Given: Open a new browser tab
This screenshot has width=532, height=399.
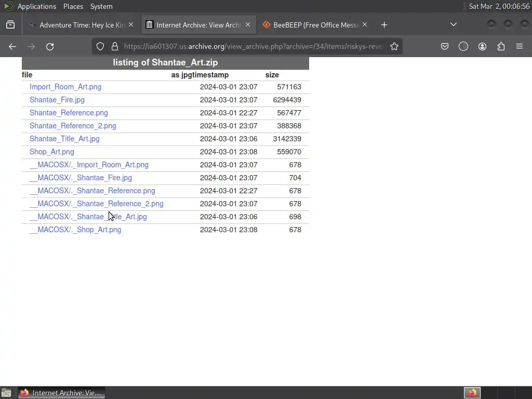Looking at the screenshot, I should pos(384,25).
